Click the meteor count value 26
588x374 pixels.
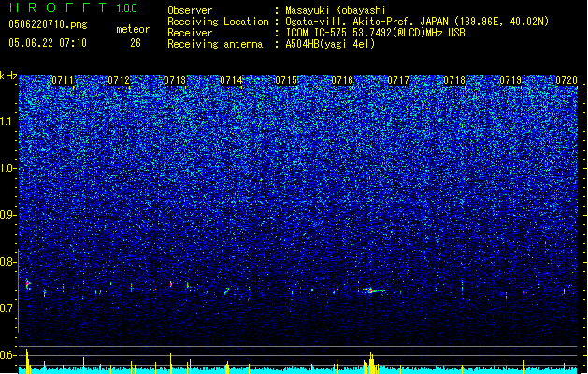(136, 43)
